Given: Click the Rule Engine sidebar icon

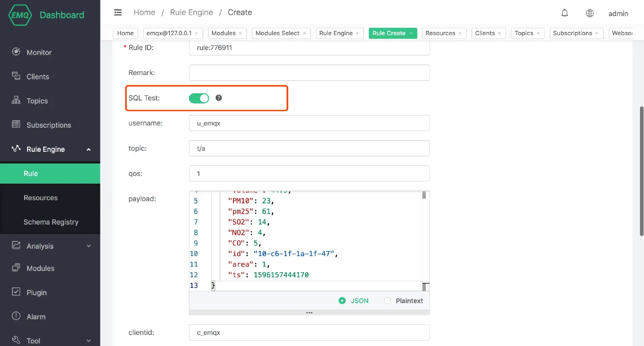Looking at the screenshot, I should coord(16,148).
